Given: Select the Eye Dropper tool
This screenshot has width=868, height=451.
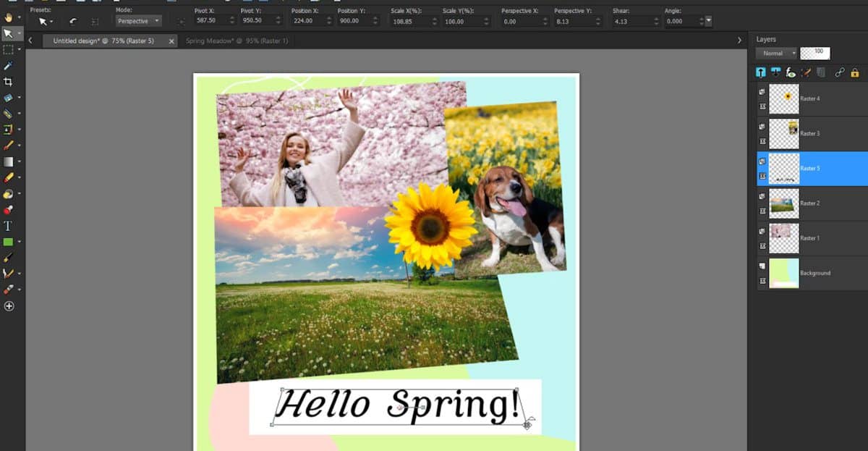Looking at the screenshot, I should pyautogui.click(x=9, y=65).
